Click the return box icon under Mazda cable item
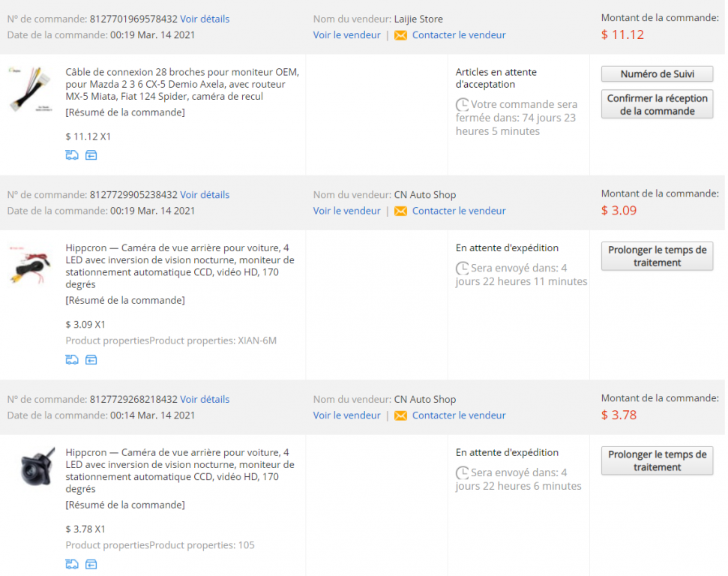This screenshot has height=576, width=728. point(91,155)
